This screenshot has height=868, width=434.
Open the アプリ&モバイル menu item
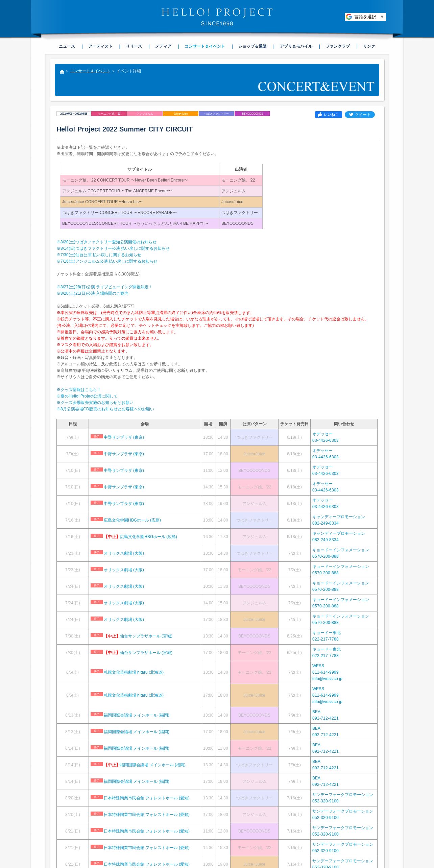click(296, 46)
